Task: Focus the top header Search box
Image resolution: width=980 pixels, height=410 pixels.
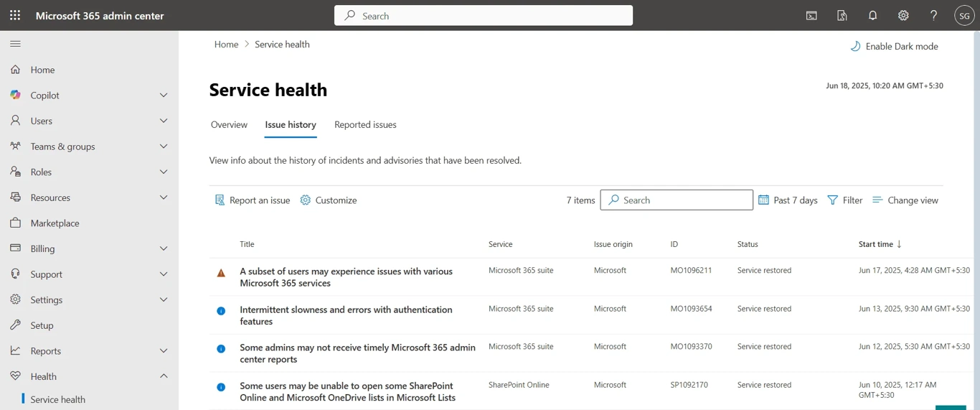Action: point(484,15)
